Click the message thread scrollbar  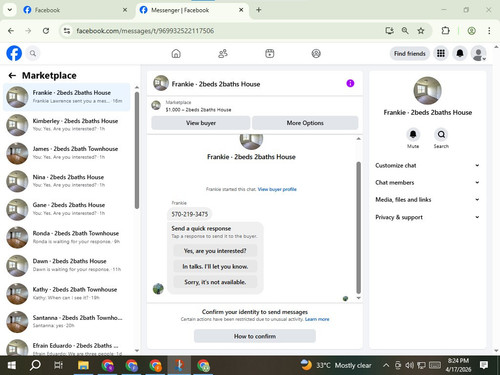click(x=359, y=227)
